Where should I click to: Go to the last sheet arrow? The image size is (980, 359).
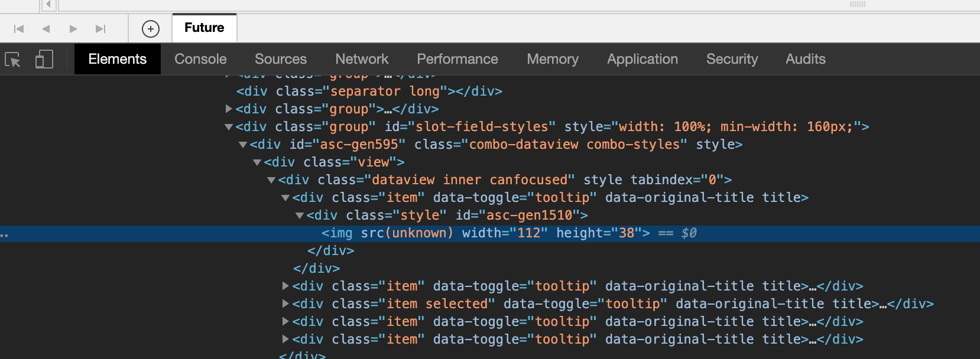point(100,28)
